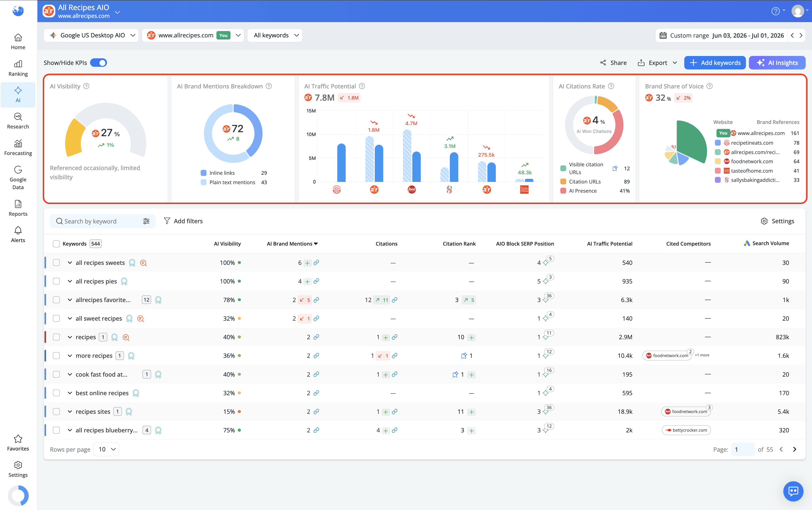
Task: Open the www.allrecipes.com domain dropdown
Action: click(x=193, y=36)
